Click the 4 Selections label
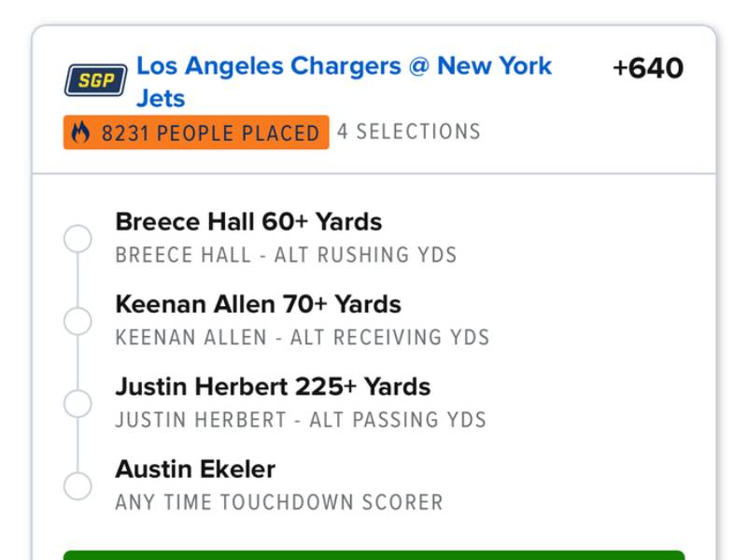Viewport: 747px width, 560px height. [409, 132]
